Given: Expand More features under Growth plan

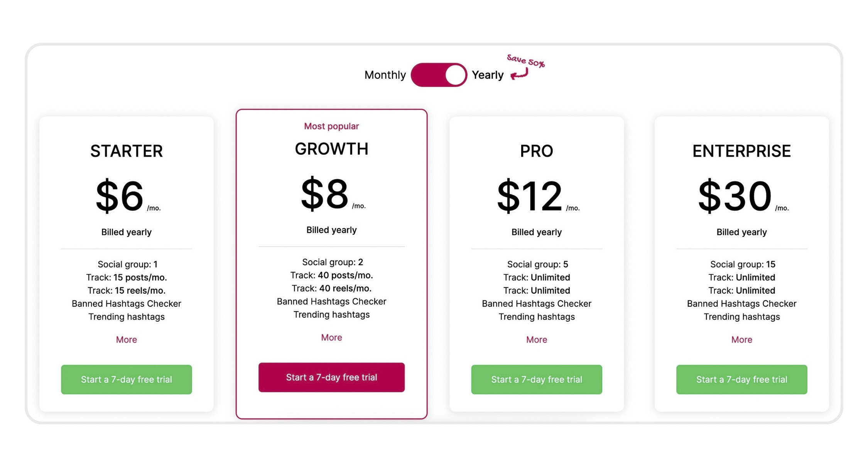Looking at the screenshot, I should [x=331, y=337].
